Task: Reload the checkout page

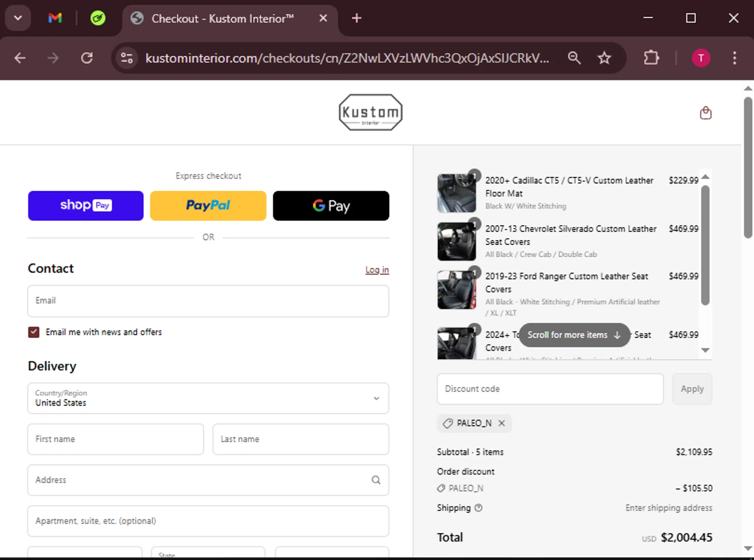Action: tap(87, 58)
